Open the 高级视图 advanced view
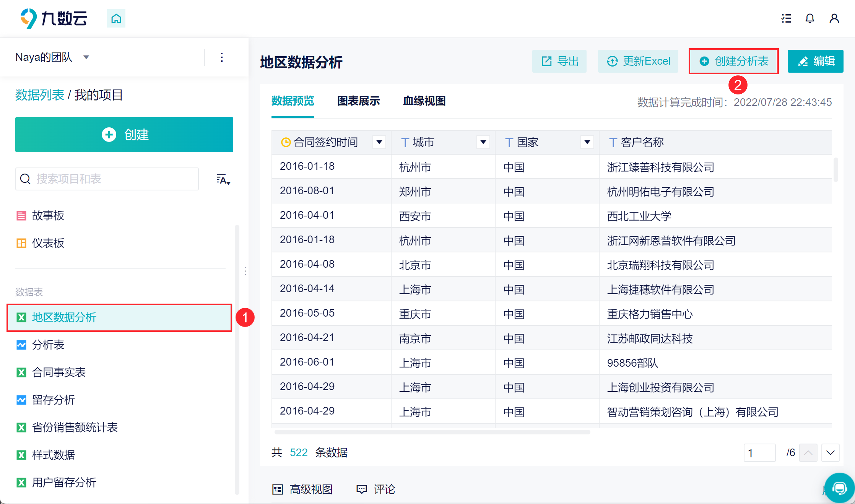855x504 pixels. pyautogui.click(x=302, y=489)
